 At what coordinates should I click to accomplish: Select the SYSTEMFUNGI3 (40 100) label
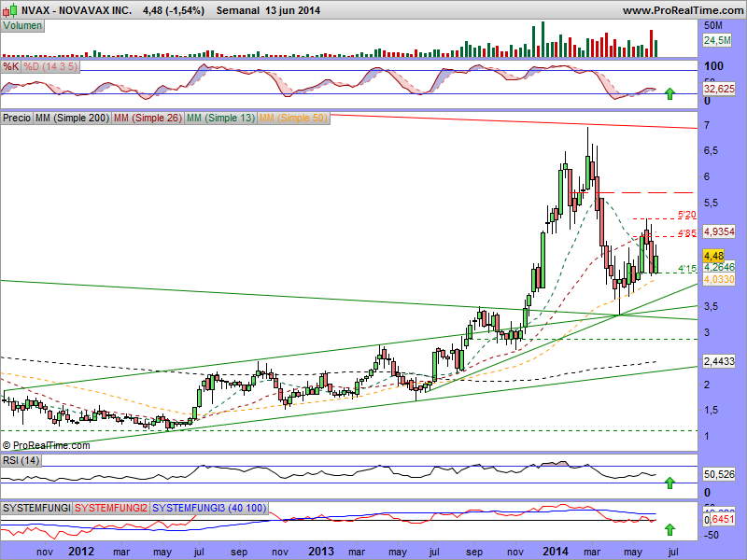click(x=209, y=508)
